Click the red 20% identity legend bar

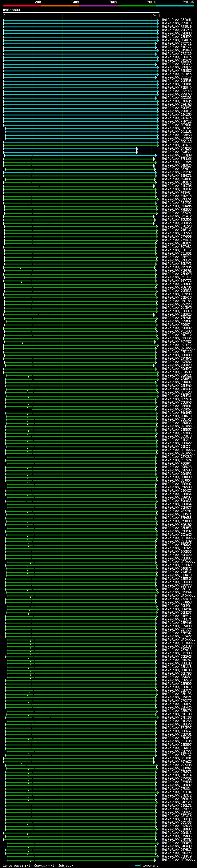pos(22,6)
